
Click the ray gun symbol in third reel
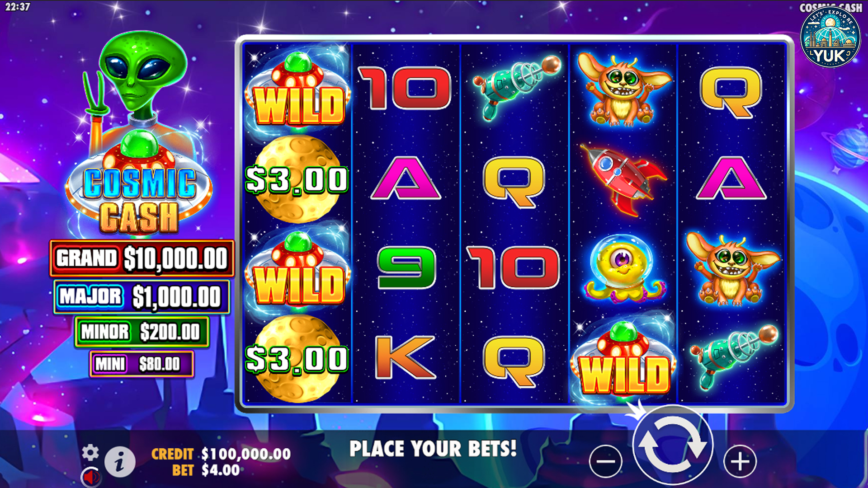tap(516, 87)
